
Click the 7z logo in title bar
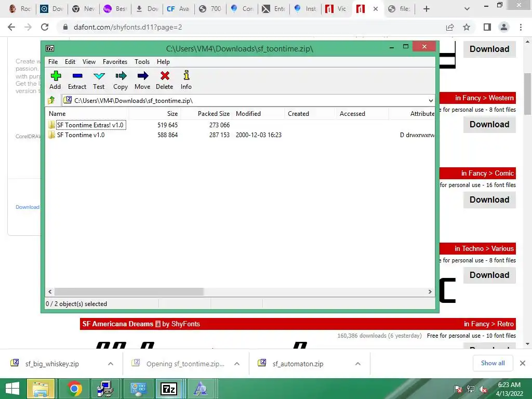tap(50, 48)
